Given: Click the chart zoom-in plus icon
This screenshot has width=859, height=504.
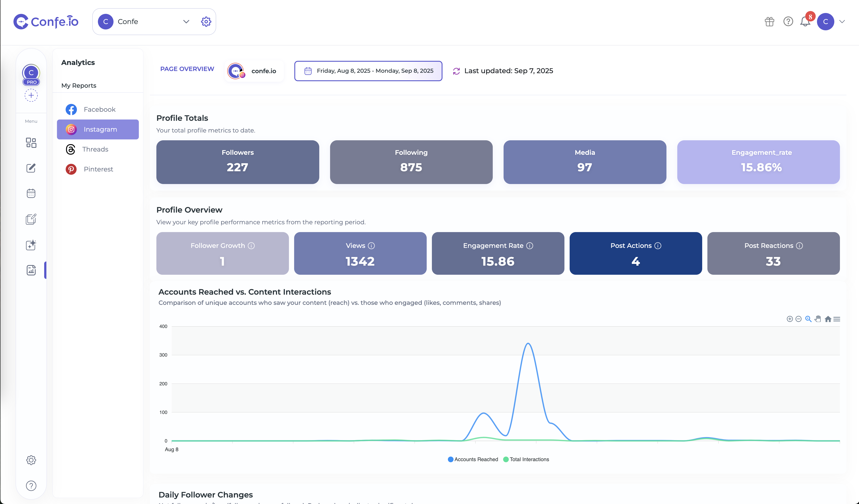Looking at the screenshot, I should pyautogui.click(x=789, y=319).
